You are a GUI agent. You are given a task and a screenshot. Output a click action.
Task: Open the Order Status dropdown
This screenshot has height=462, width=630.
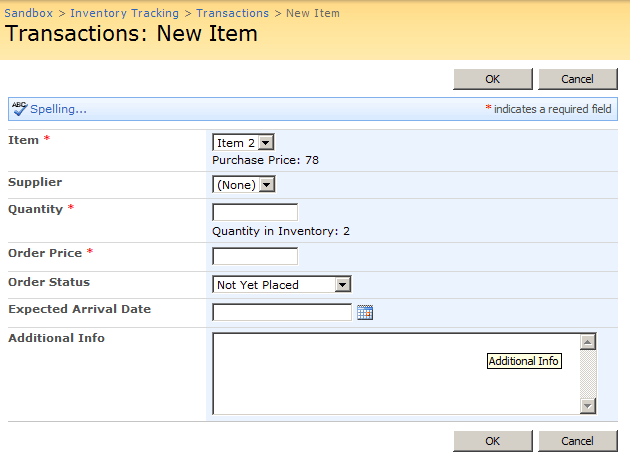pyautogui.click(x=282, y=285)
